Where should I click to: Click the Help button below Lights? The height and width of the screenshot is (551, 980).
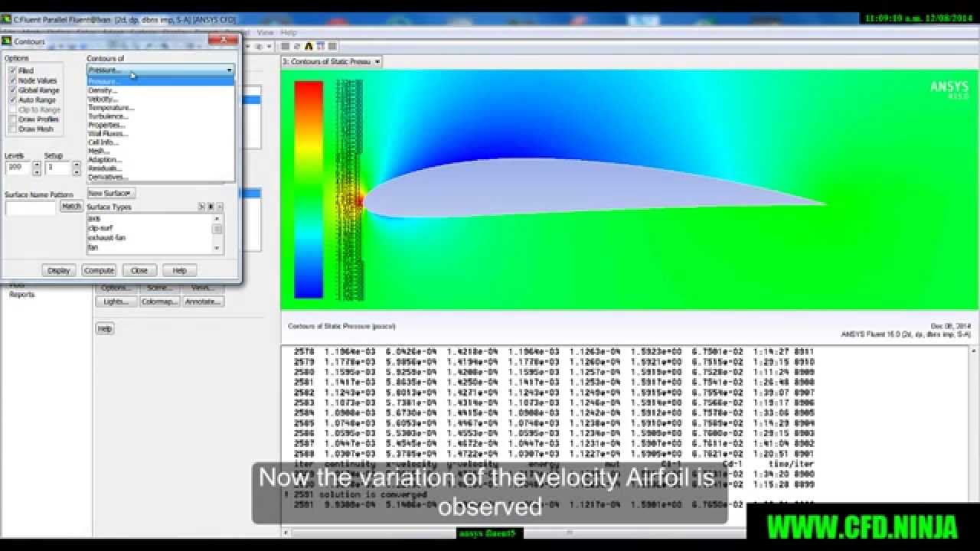point(105,328)
